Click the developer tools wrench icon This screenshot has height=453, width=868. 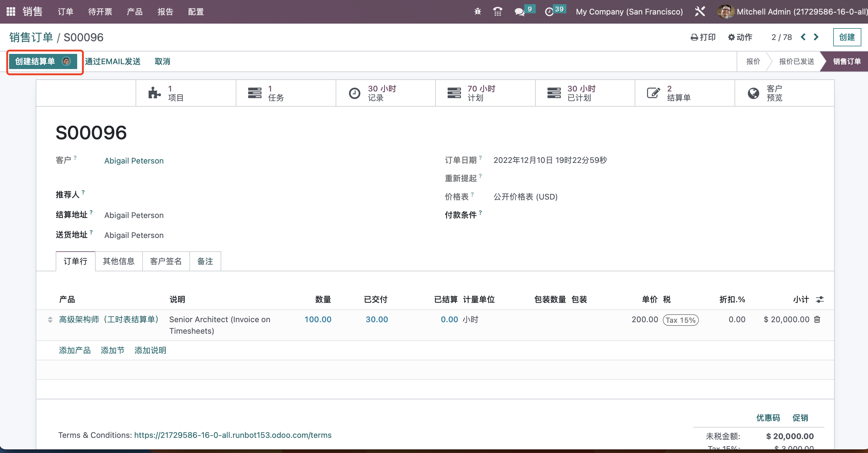pyautogui.click(x=700, y=11)
